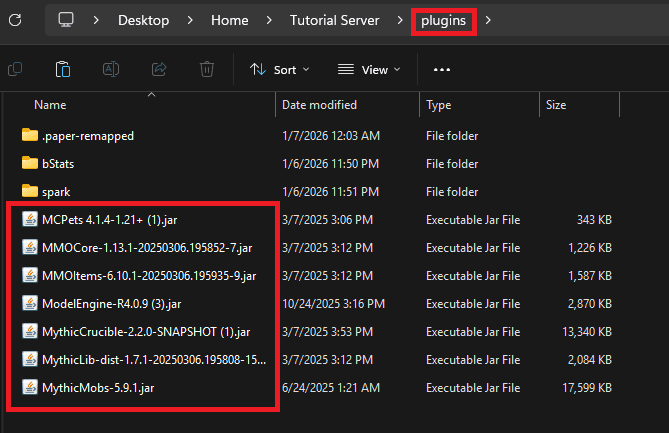Image resolution: width=669 pixels, height=433 pixels.
Task: Open the View dropdown menu
Action: tap(369, 70)
